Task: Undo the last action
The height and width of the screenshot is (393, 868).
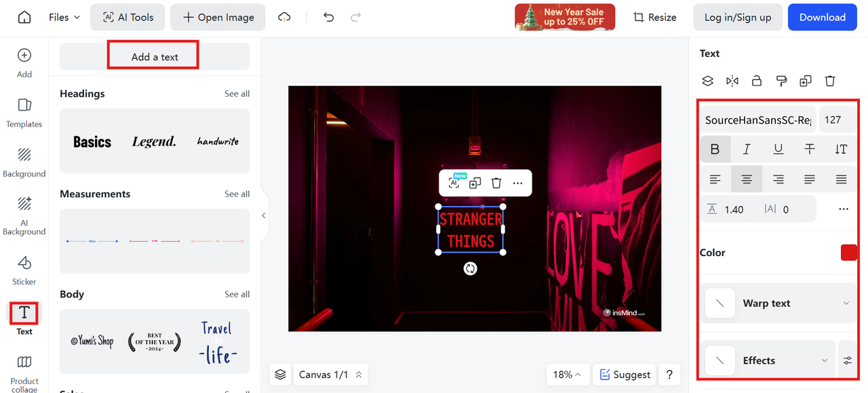Action: point(329,18)
